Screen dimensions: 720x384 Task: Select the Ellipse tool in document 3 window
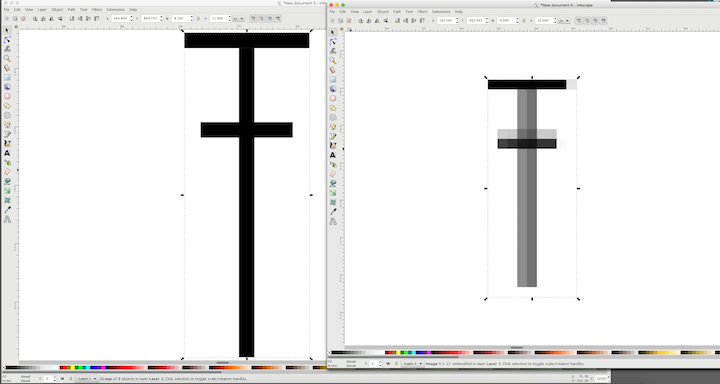[7, 96]
